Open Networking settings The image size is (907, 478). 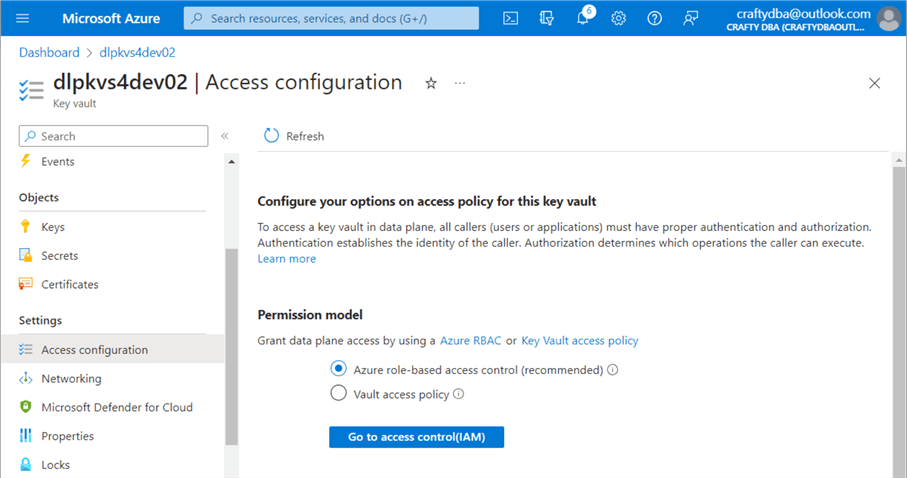click(71, 378)
